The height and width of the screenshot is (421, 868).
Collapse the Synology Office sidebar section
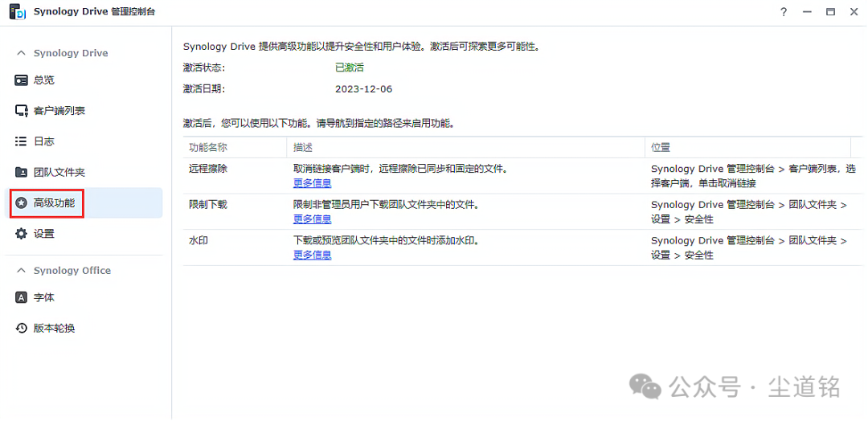22,271
